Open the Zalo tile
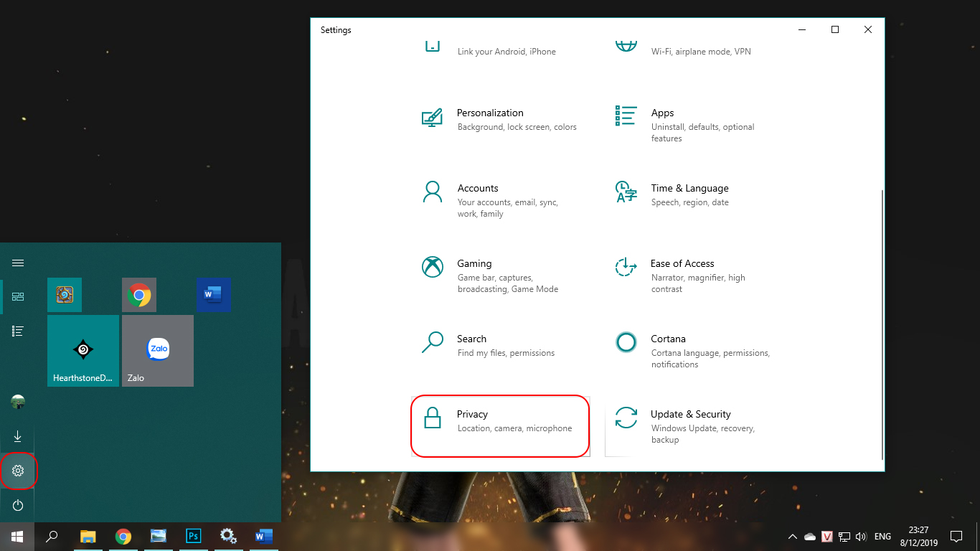The height and width of the screenshot is (551, 980). click(158, 351)
